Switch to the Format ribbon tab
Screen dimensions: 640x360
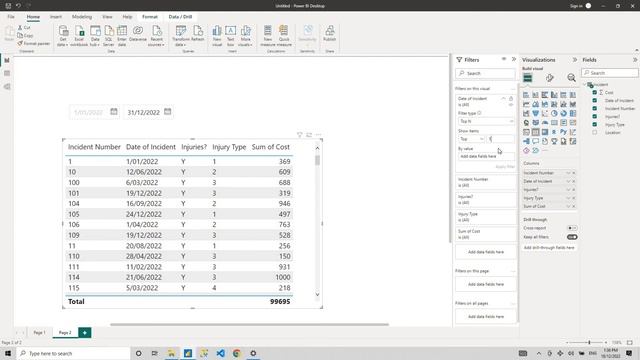150,17
